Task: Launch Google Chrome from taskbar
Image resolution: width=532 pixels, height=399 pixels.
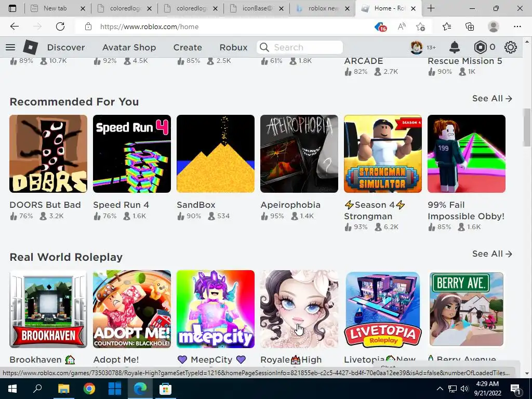Action: click(89, 389)
